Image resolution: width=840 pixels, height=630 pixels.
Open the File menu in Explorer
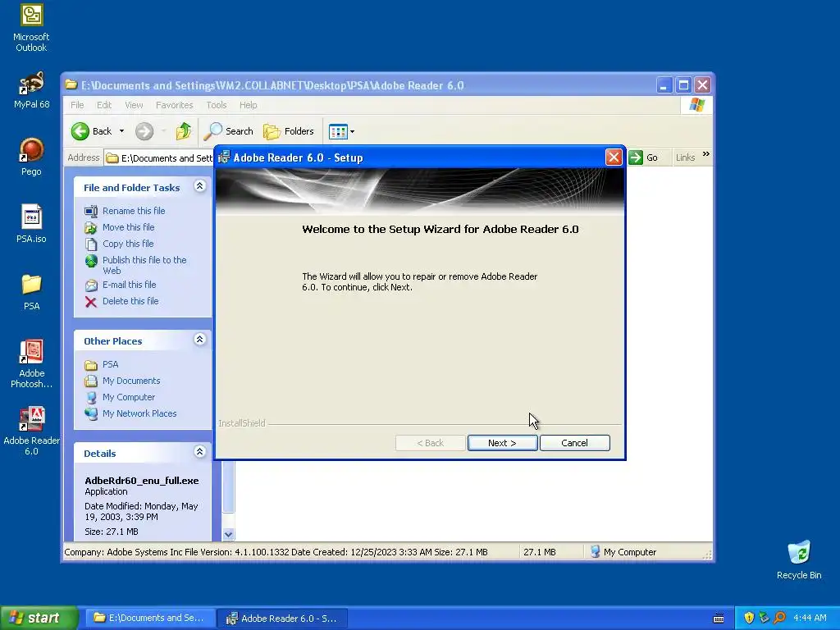point(77,105)
